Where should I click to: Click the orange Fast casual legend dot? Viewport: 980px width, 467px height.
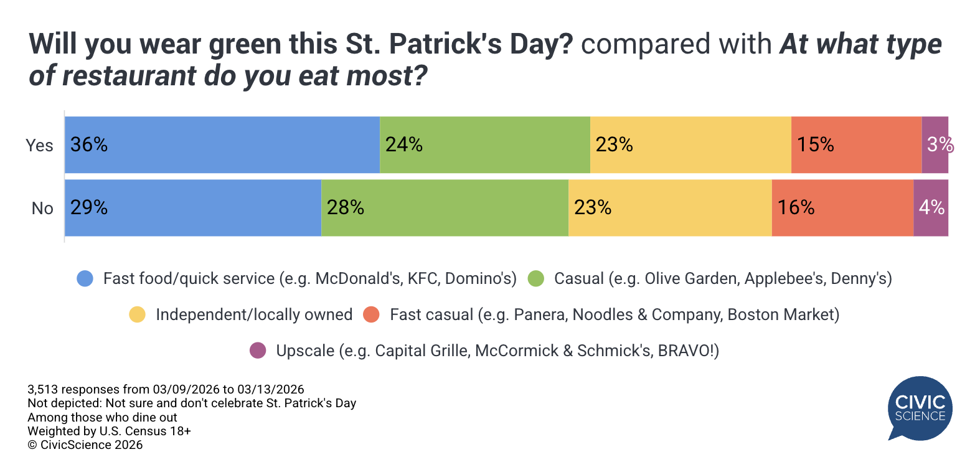[371, 314]
